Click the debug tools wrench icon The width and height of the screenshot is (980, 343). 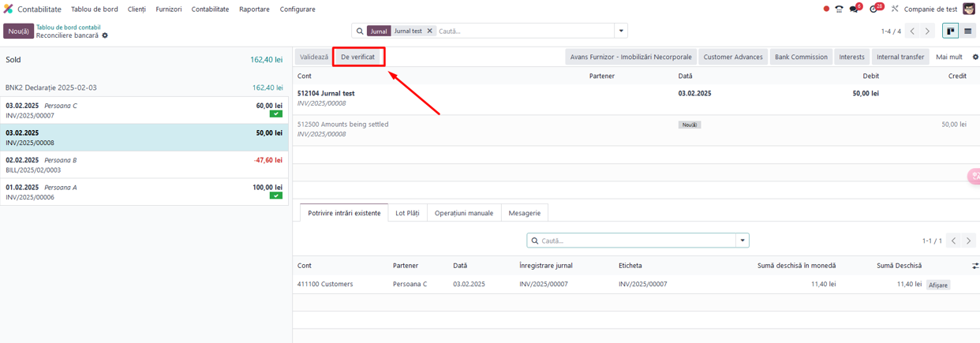[895, 9]
